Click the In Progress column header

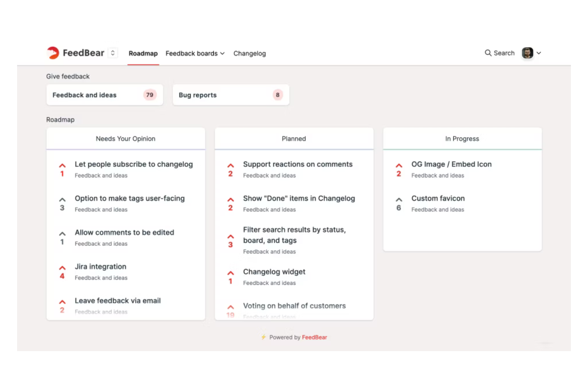[462, 139]
